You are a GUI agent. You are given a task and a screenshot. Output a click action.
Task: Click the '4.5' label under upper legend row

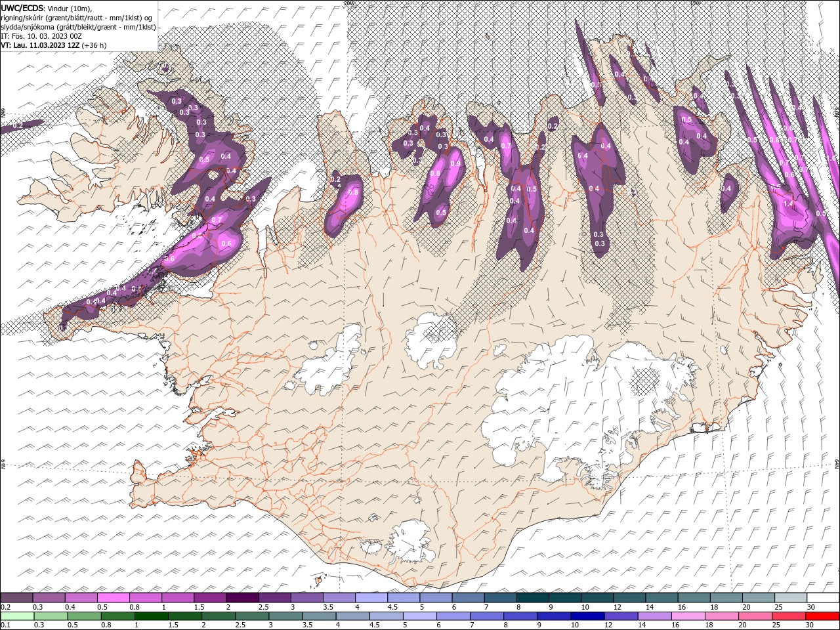pos(392,607)
